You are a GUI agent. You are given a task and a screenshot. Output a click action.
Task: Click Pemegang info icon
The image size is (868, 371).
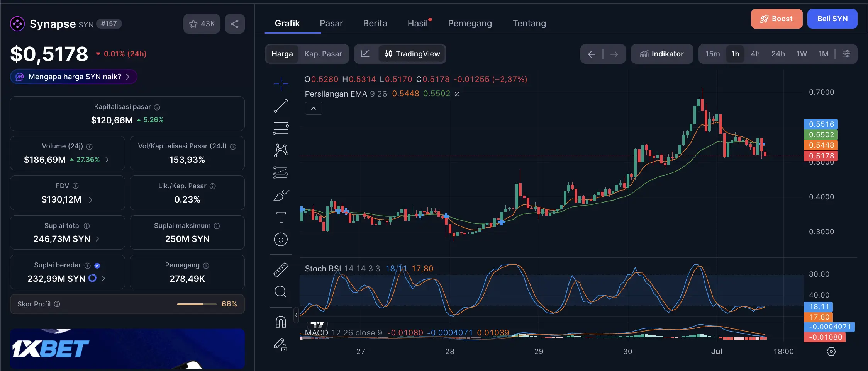coord(206,265)
